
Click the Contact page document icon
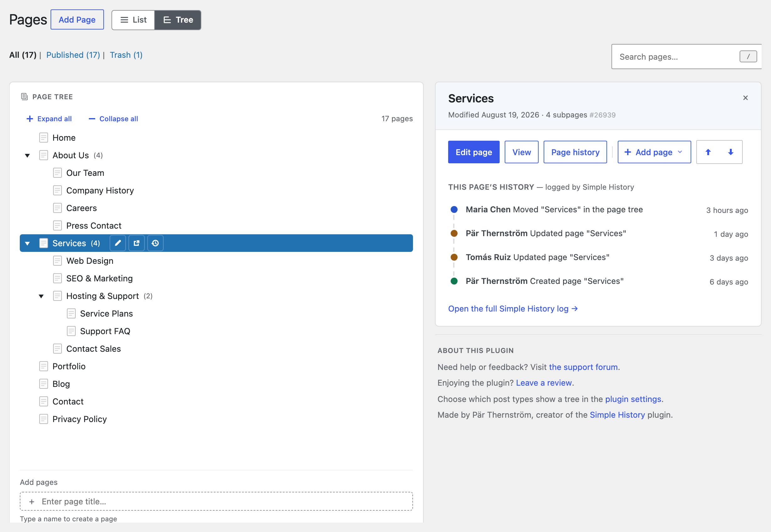44,401
